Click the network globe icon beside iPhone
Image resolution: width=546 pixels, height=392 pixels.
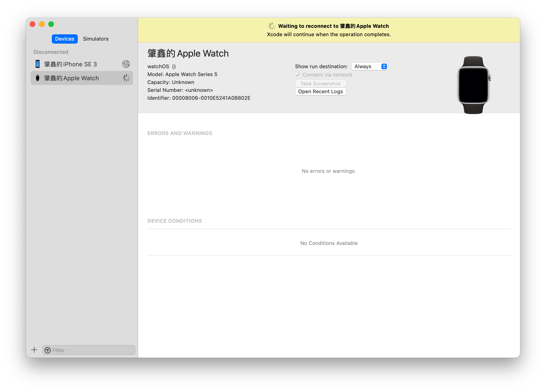coord(126,64)
